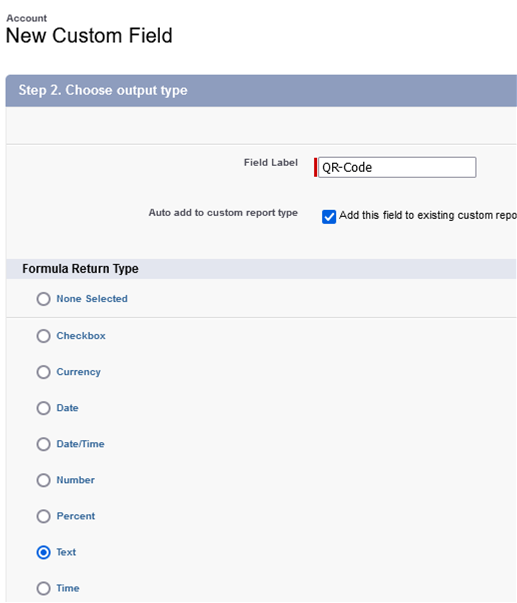Viewport: 517px width, 603px height.
Task: Click the 'None Selected' label text
Action: (x=92, y=299)
